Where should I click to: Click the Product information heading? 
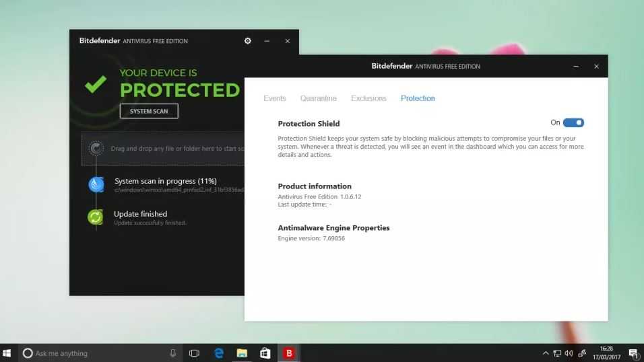tap(315, 186)
